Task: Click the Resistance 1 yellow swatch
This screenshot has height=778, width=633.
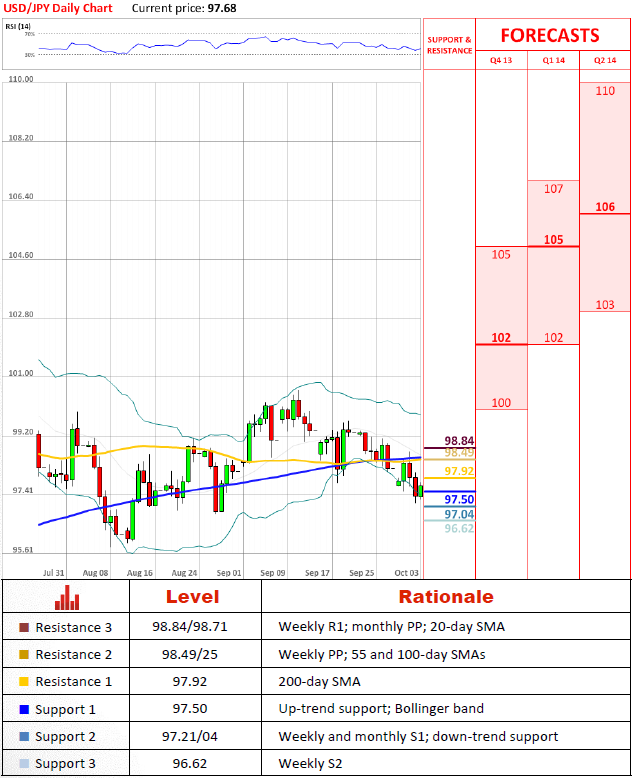Action: [x=24, y=682]
